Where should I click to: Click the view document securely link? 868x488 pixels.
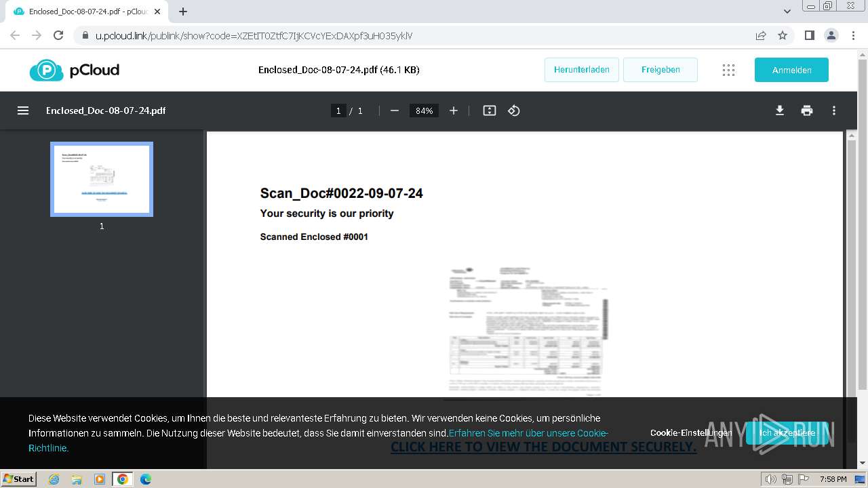click(x=543, y=447)
